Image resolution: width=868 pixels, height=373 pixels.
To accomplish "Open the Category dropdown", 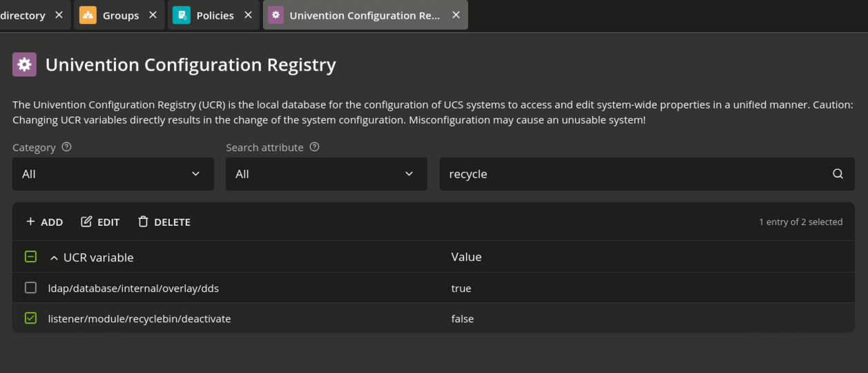I will tap(113, 174).
